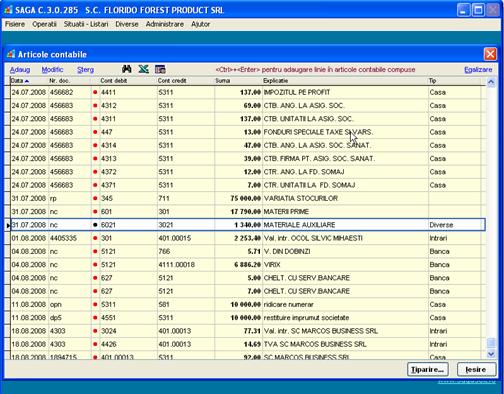The height and width of the screenshot is (394, 504).
Task: Click the binoculars search icon
Action: (x=126, y=69)
